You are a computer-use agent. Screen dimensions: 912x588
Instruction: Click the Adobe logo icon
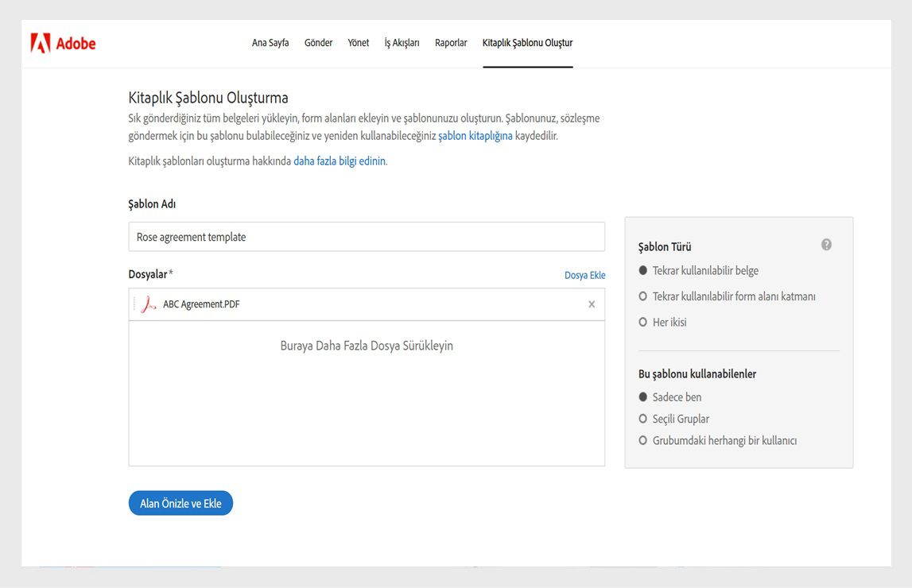click(41, 43)
